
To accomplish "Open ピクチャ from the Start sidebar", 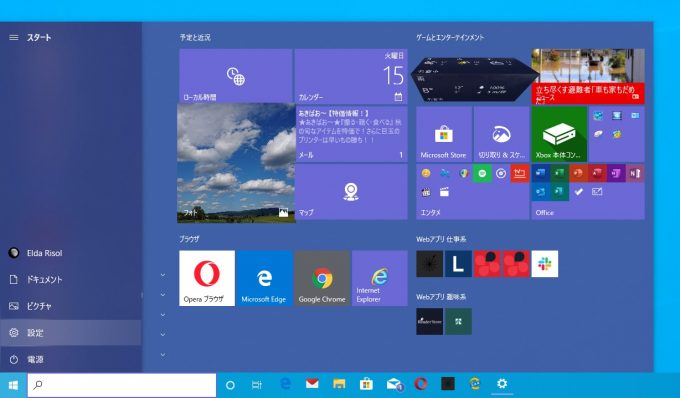I will tap(71, 306).
